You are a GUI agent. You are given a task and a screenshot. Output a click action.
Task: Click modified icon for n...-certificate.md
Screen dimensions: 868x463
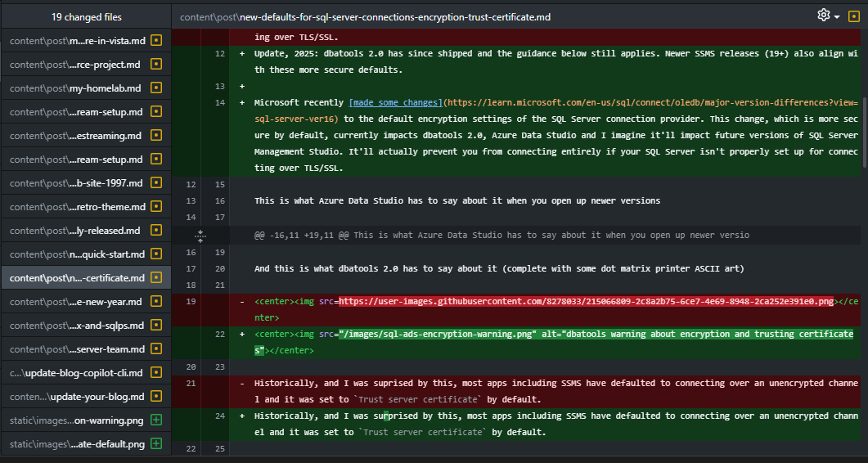click(156, 277)
